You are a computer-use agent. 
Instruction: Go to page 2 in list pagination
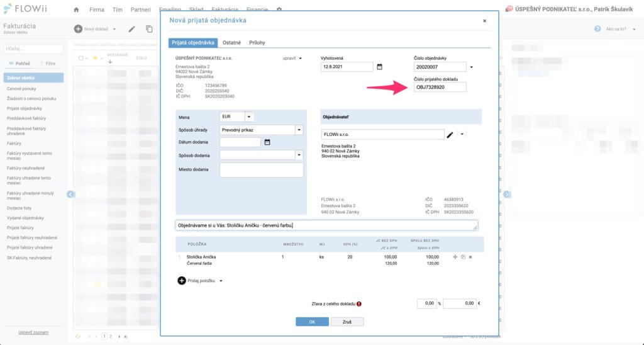(110, 336)
